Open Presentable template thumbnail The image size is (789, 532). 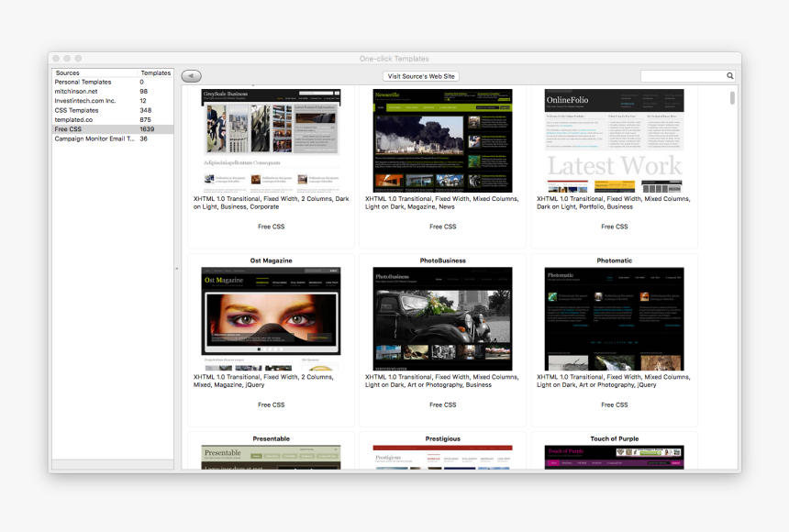click(271, 457)
